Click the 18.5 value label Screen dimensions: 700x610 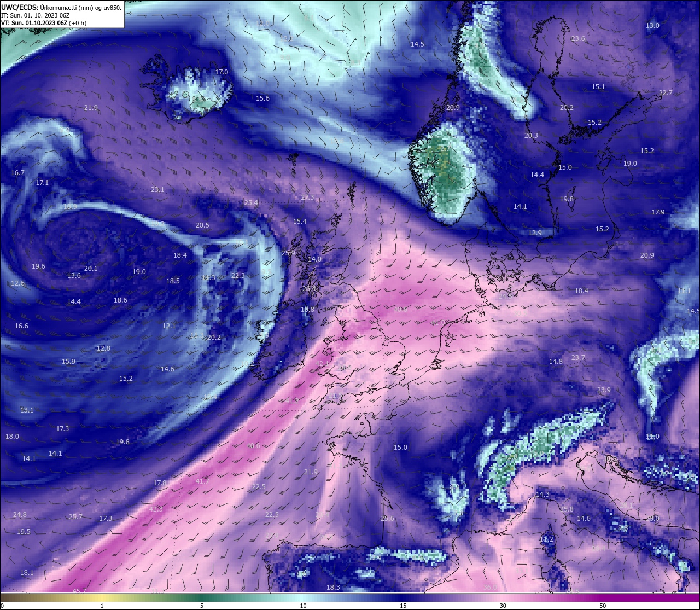173,281
